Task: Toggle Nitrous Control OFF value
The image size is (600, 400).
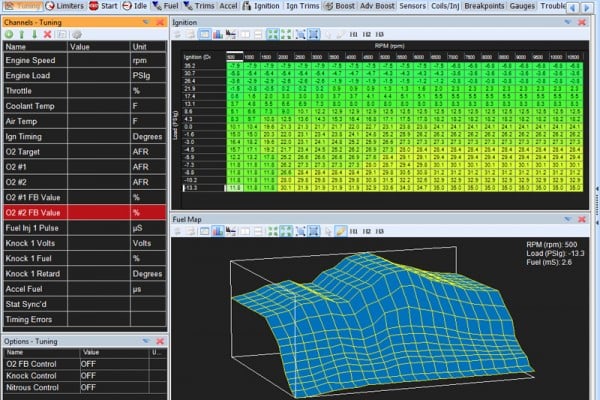Action: (x=114, y=387)
